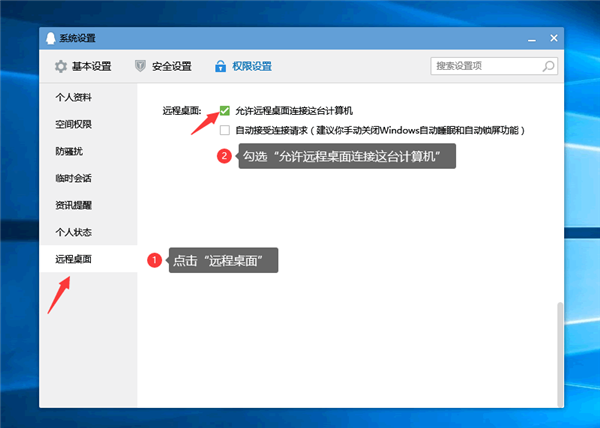Image resolution: width=600 pixels, height=428 pixels.
Task: Click the magnifier icon in search box
Action: click(548, 67)
